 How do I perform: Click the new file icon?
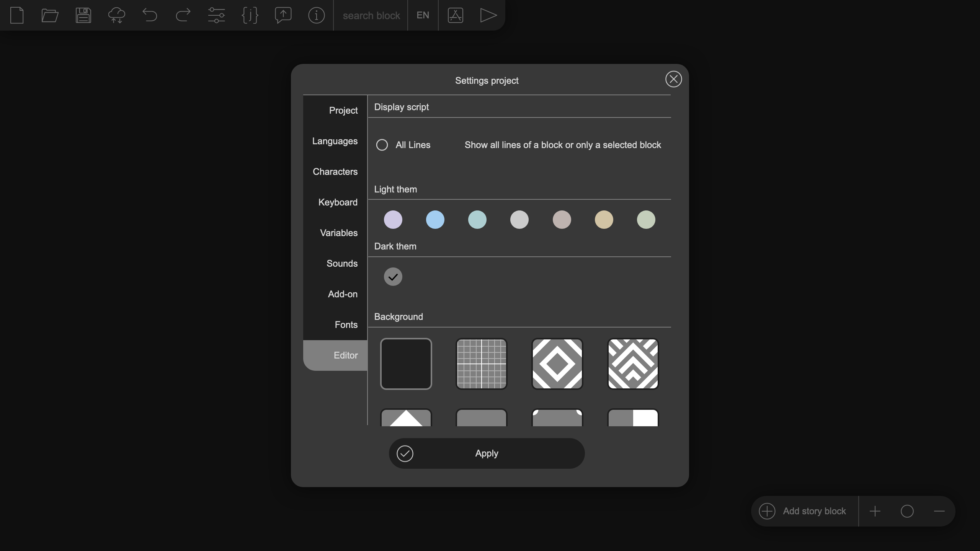click(x=17, y=15)
